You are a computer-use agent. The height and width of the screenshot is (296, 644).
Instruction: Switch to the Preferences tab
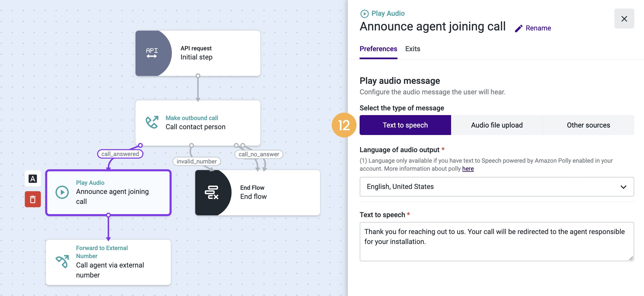click(378, 49)
